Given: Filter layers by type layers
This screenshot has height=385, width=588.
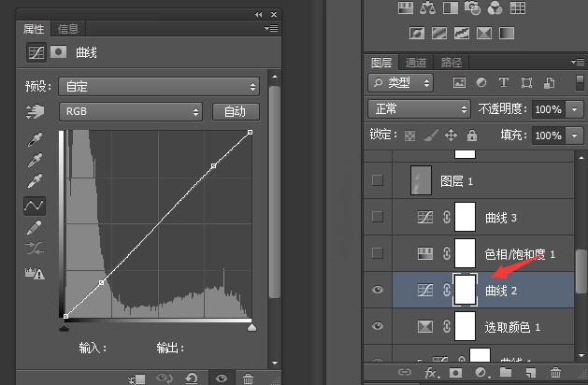Looking at the screenshot, I should [x=504, y=82].
